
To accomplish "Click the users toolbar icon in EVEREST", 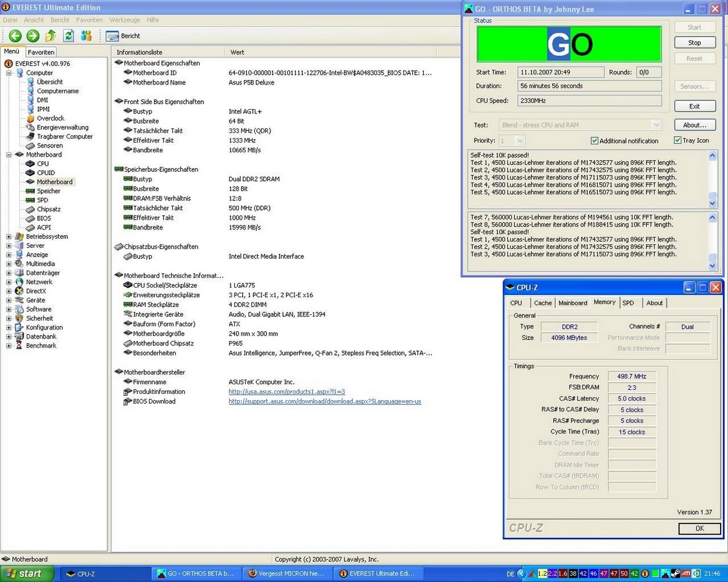I will 86,35.
